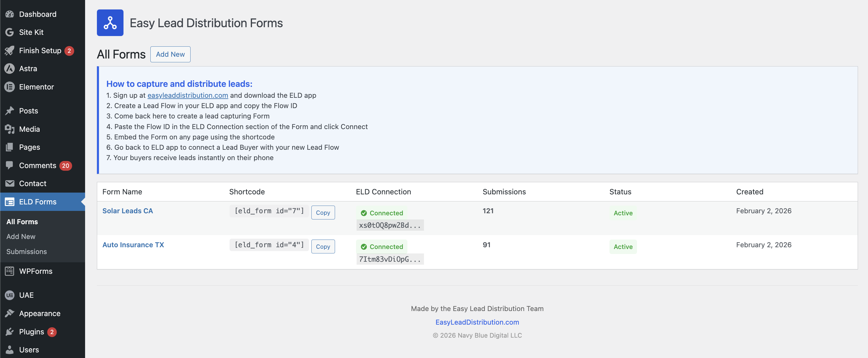Visit EasyLeadDistribution.com from the footer
868x358 pixels.
pos(477,322)
